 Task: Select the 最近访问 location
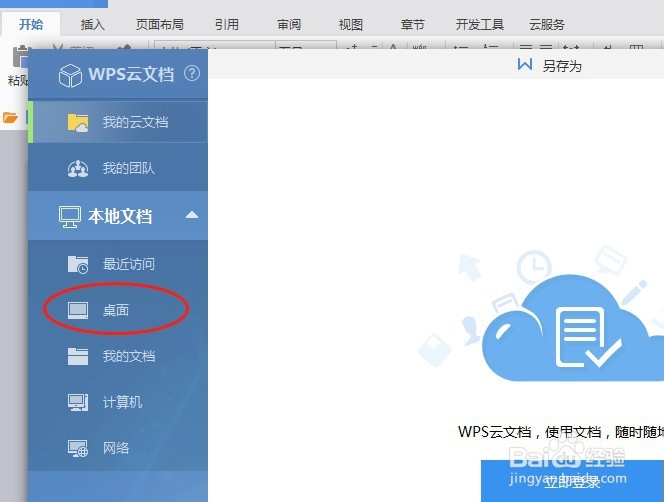pyautogui.click(x=118, y=264)
